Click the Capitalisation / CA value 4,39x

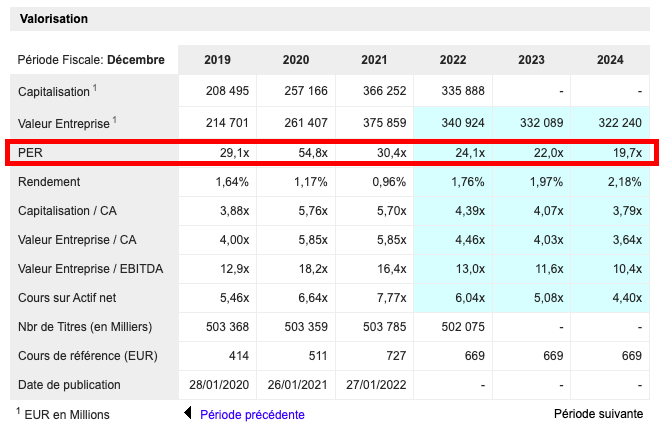(470, 211)
